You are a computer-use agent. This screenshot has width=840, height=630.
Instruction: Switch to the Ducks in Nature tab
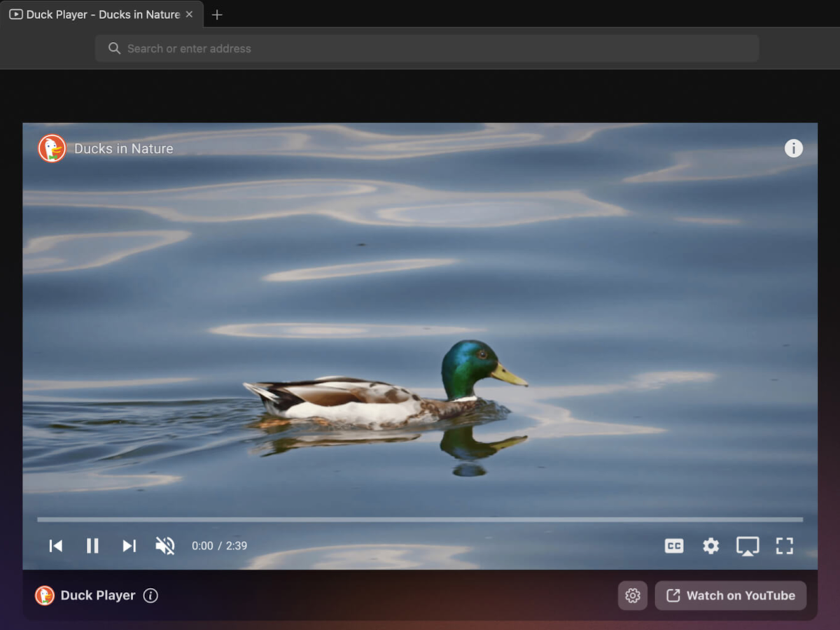[98, 14]
